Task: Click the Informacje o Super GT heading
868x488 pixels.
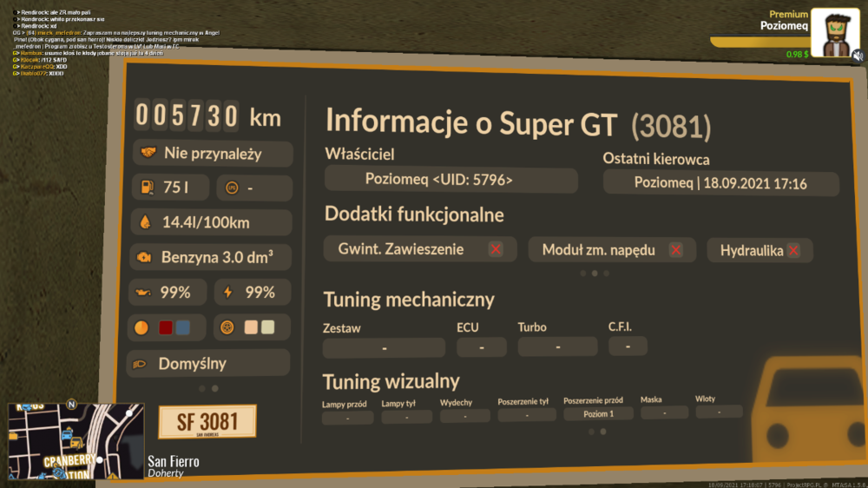Action: pos(471,122)
